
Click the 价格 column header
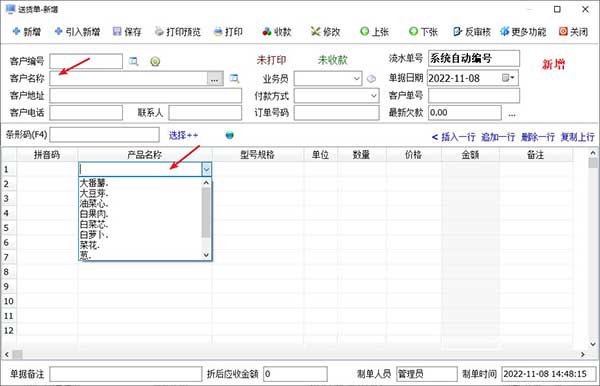coord(414,155)
